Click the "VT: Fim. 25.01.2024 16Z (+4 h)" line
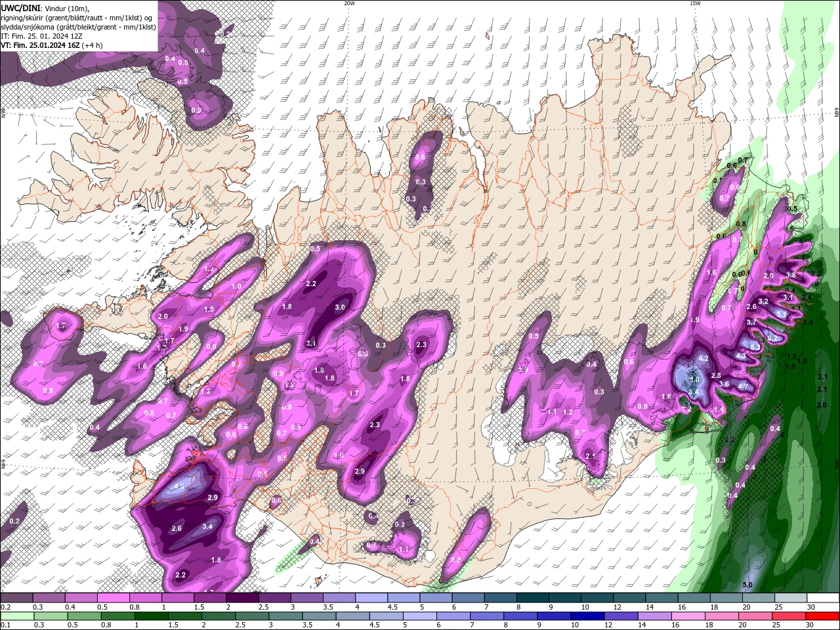Viewport: 840px width, 630px height. (52, 45)
